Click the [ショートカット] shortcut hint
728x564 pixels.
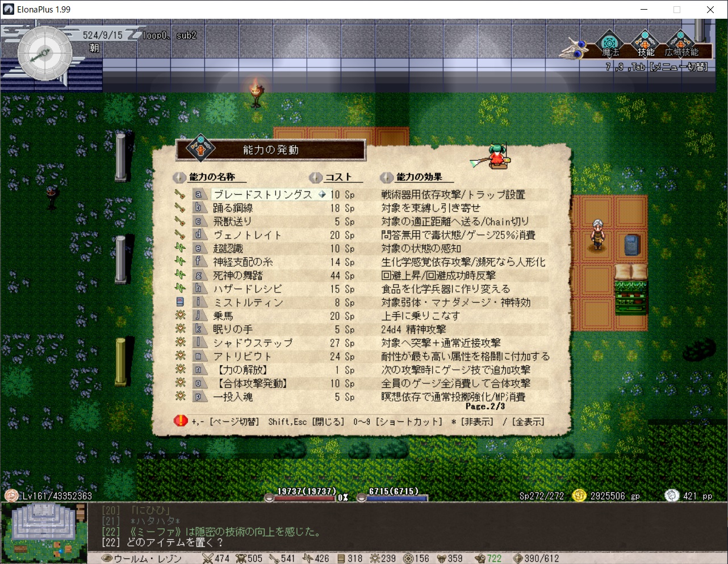click(409, 421)
